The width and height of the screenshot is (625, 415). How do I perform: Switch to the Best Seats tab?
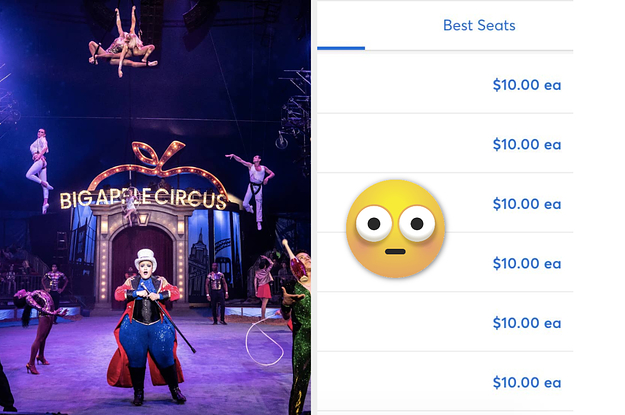tap(479, 26)
